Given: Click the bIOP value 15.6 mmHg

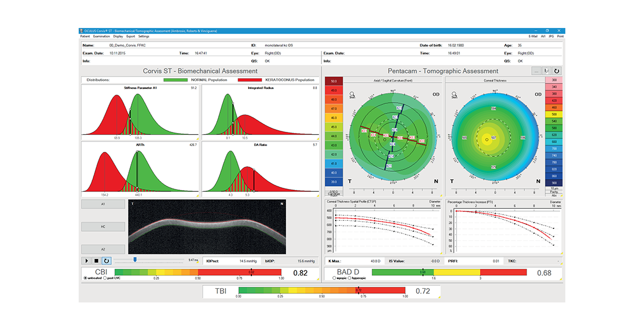Looking at the screenshot, I should (x=306, y=261).
